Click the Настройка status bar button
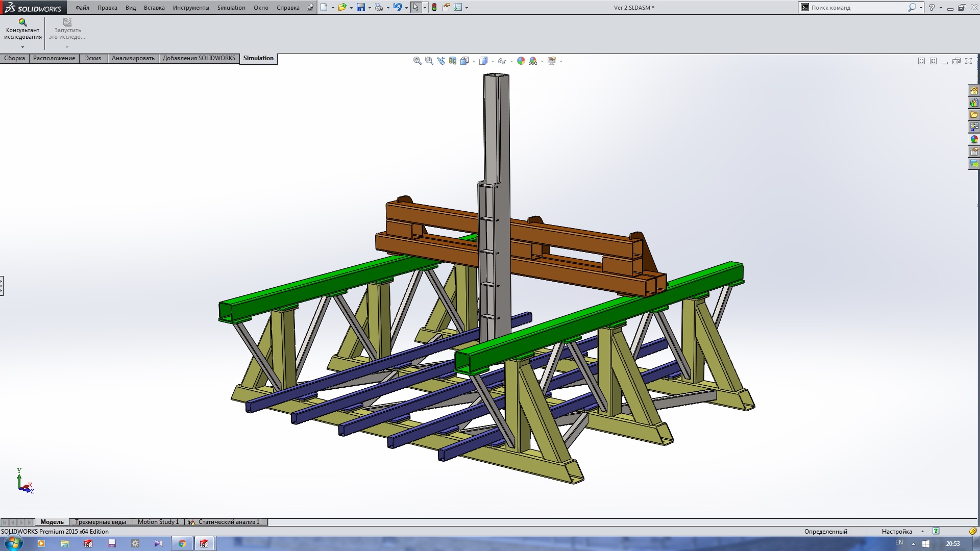The image size is (980, 551). [x=896, y=531]
